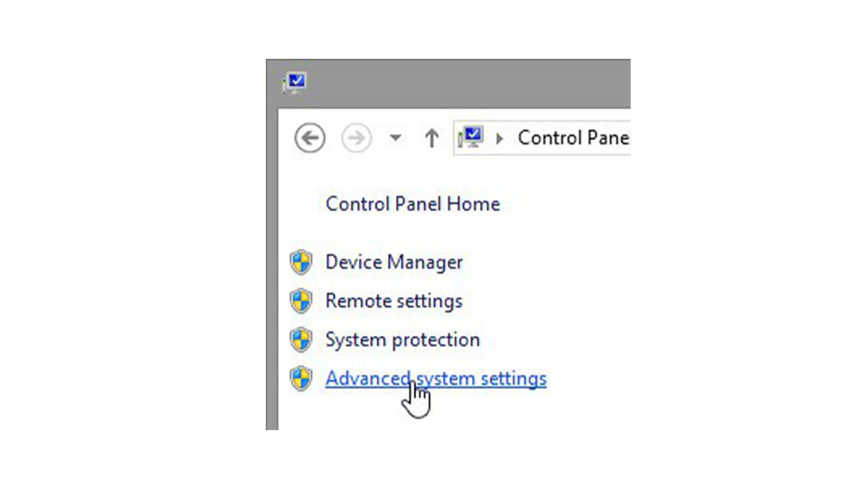Select the Control Panel breadcrumb segment
Viewport: 868px width, 488px height.
click(573, 137)
